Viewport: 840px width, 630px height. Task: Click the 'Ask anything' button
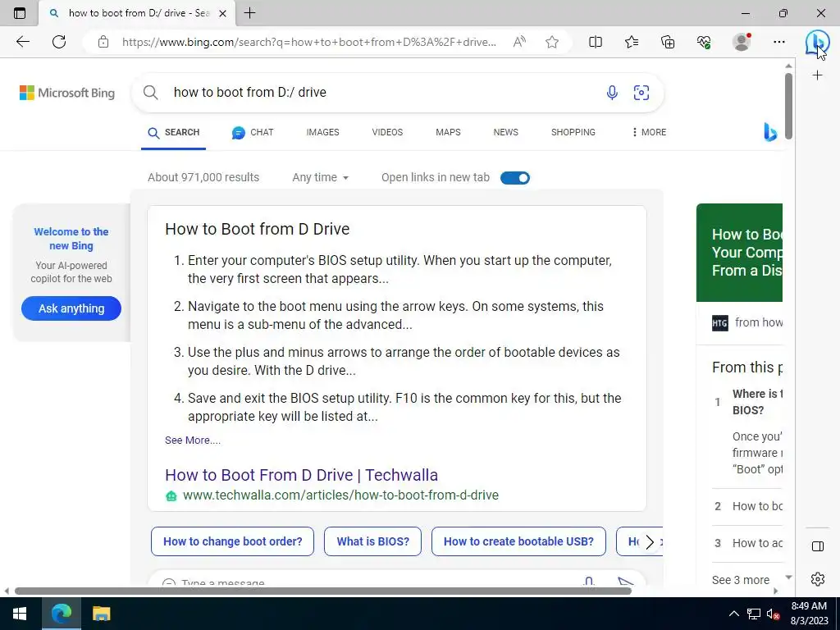pos(71,308)
